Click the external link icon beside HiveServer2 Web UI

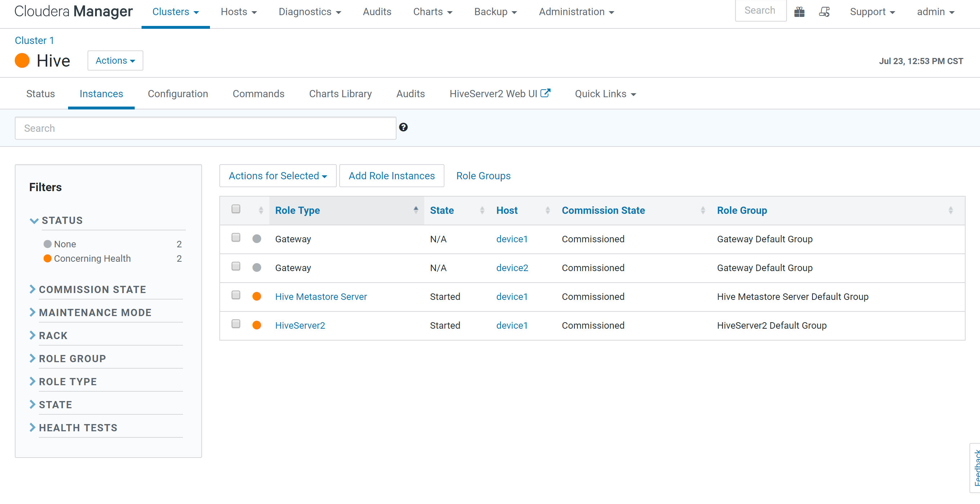tap(545, 93)
